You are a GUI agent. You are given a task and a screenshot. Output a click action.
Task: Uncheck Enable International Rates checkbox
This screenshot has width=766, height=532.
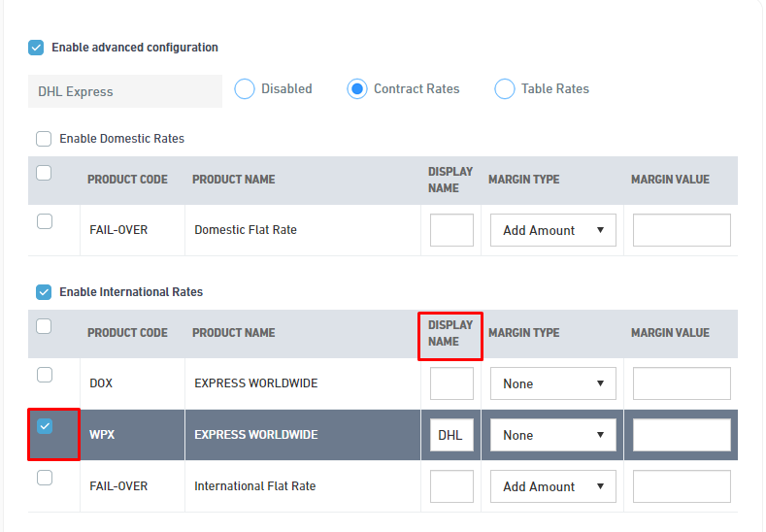tap(44, 292)
